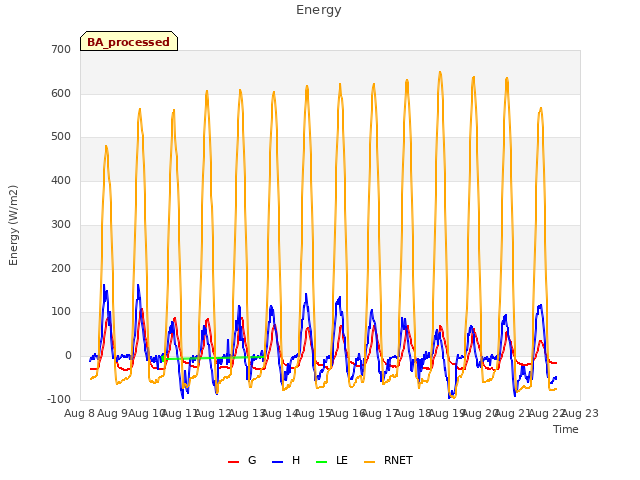
Task: Click the -100 y-axis tick label
Action: point(59,399)
